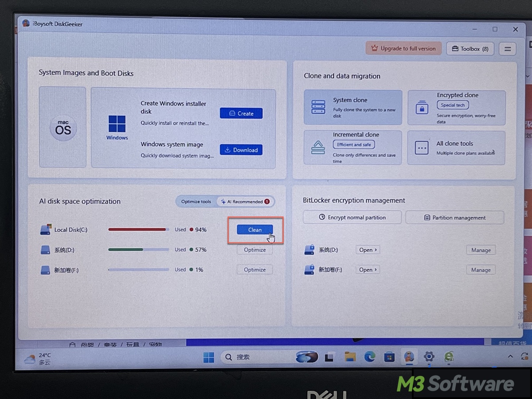Open File Explorer from the taskbar
The image size is (532, 399).
[x=350, y=357]
